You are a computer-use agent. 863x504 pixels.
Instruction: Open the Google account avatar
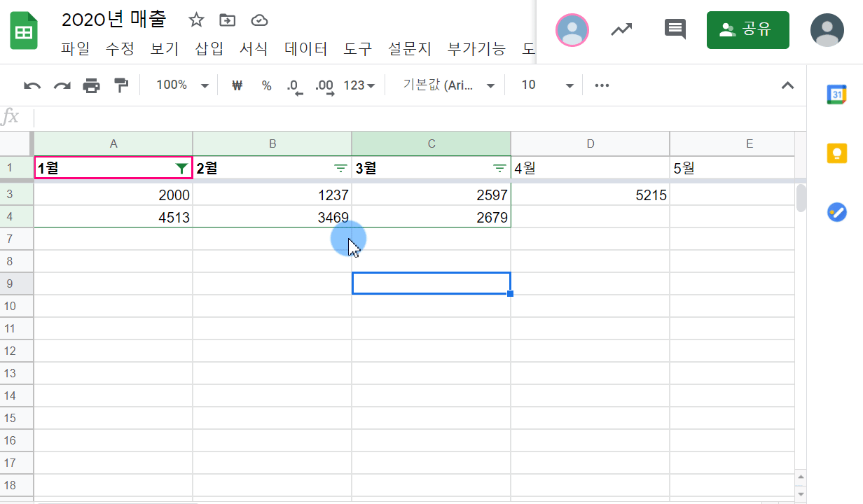tap(827, 29)
